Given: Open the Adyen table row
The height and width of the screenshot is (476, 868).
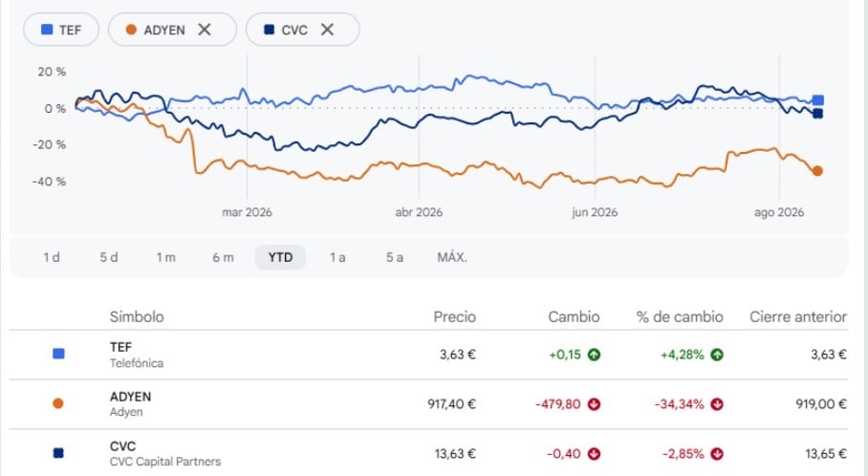Looking at the screenshot, I should 428,404.
